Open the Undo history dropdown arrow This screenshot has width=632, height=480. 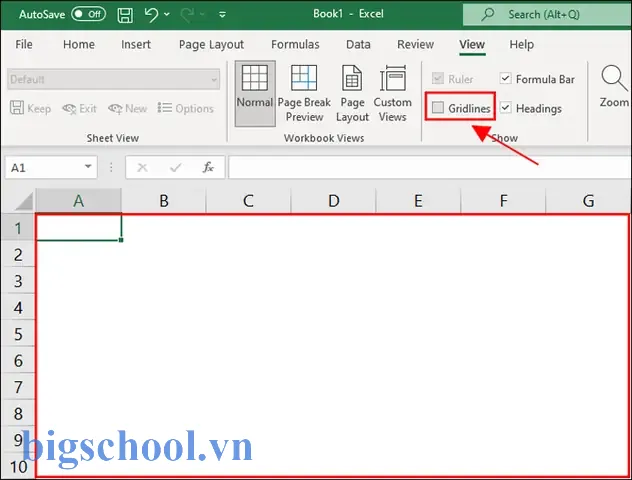[166, 15]
